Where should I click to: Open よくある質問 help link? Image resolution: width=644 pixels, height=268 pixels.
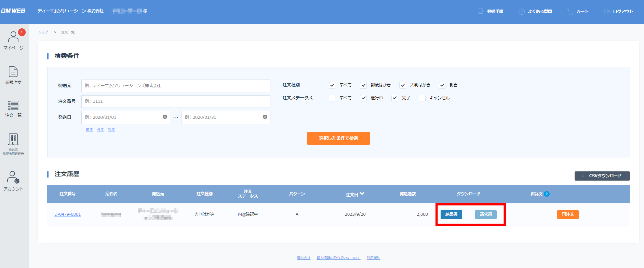[x=535, y=12]
